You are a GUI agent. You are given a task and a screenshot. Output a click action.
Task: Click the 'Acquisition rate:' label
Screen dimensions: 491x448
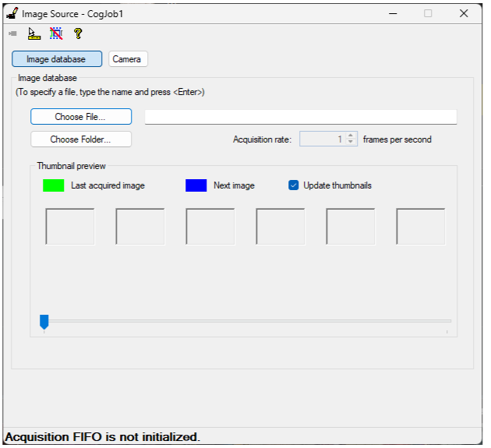pyautogui.click(x=262, y=139)
